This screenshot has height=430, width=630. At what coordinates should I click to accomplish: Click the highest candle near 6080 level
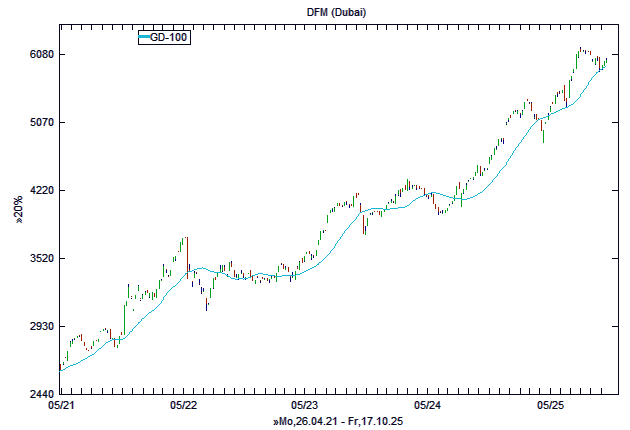pyautogui.click(x=579, y=51)
